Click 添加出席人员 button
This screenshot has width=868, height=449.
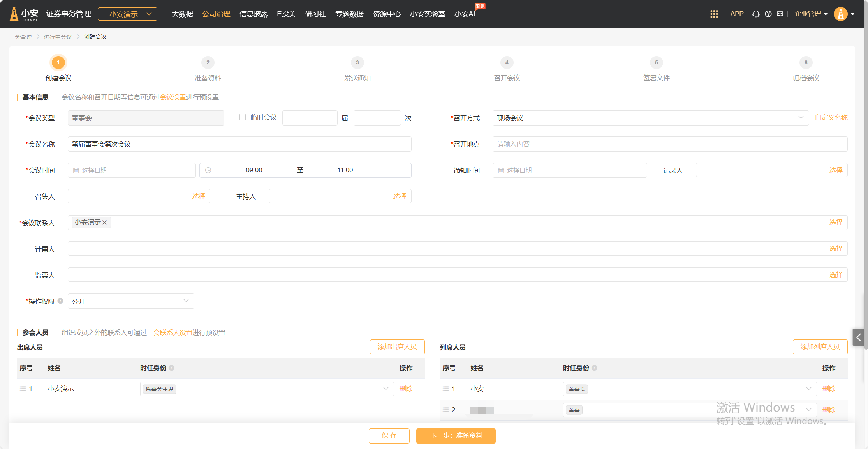pyautogui.click(x=397, y=347)
